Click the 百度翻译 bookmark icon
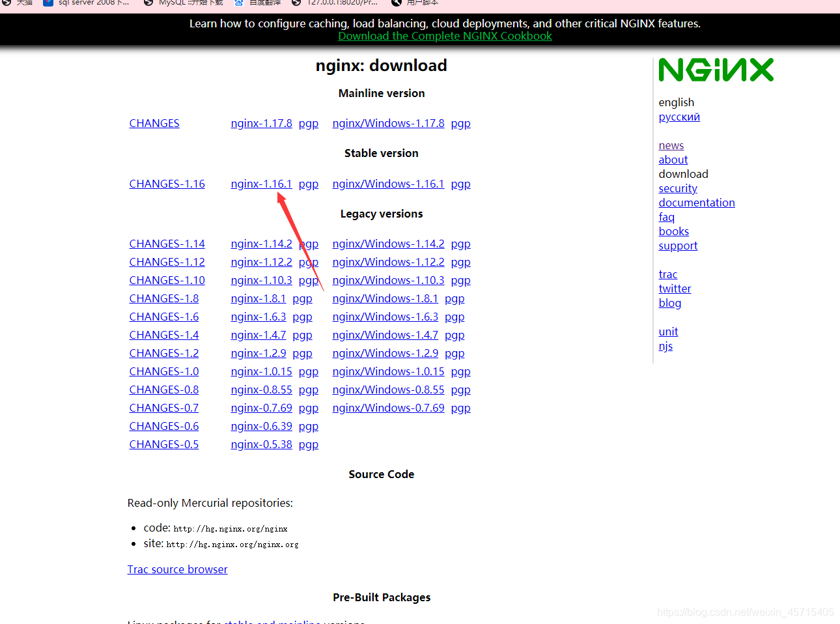The image size is (840, 624). click(239, 3)
